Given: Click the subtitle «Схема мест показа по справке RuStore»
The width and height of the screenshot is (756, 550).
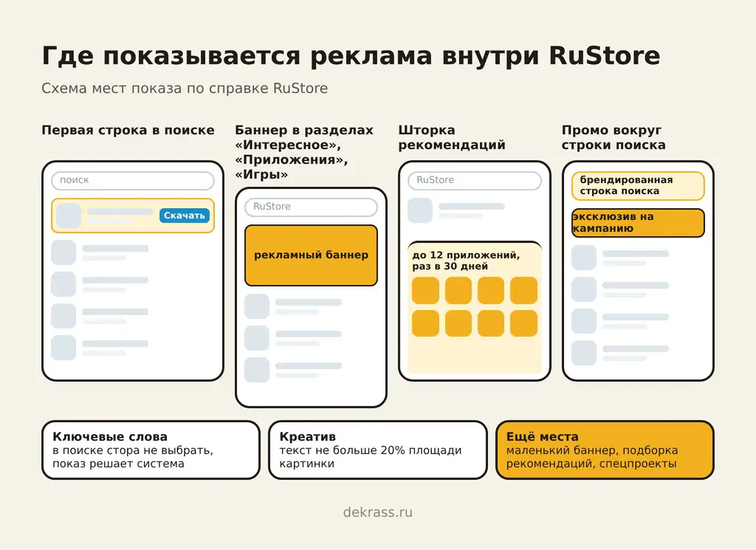Looking at the screenshot, I should 185,88.
